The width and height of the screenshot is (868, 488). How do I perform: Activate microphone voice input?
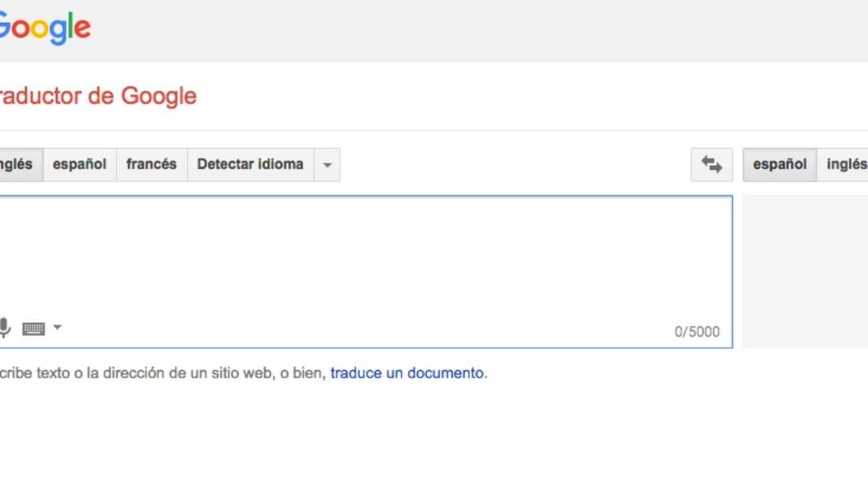(5, 327)
